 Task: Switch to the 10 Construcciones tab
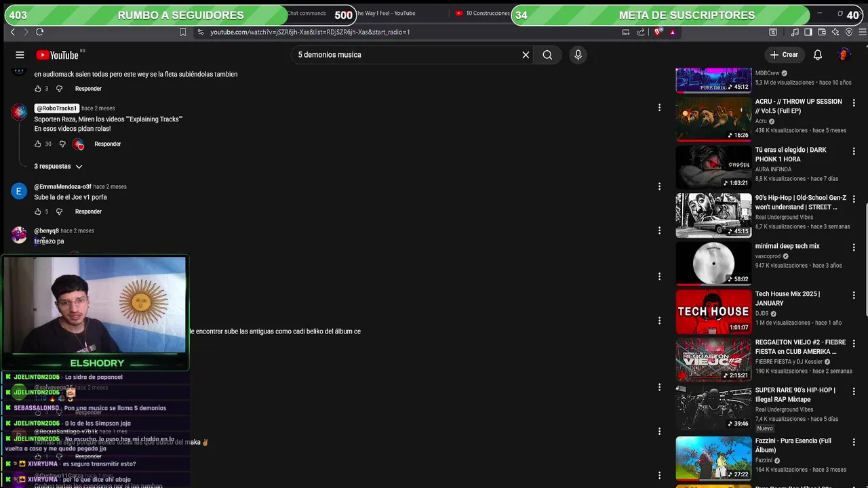(482, 13)
